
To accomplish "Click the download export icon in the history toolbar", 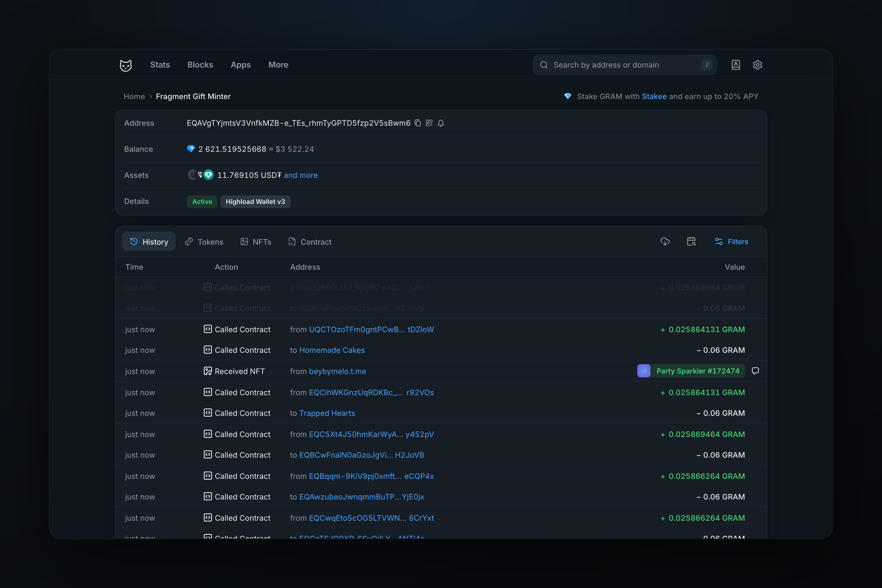I will (665, 241).
